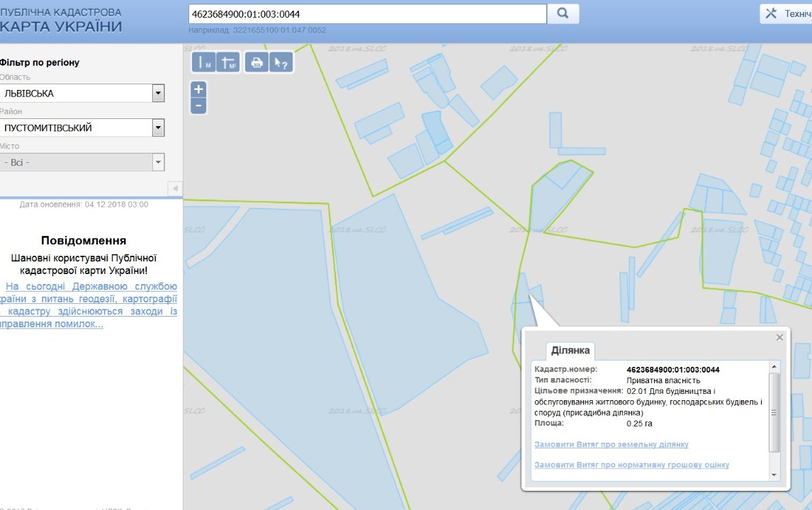Click the cadastral number search field

click(367, 14)
